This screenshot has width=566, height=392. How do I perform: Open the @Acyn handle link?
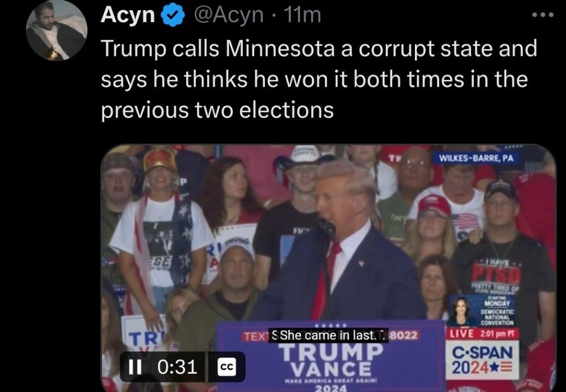tap(229, 15)
